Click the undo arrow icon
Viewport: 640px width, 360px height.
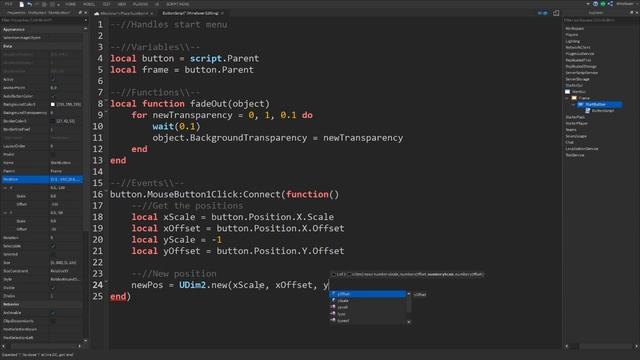click(29, 4)
